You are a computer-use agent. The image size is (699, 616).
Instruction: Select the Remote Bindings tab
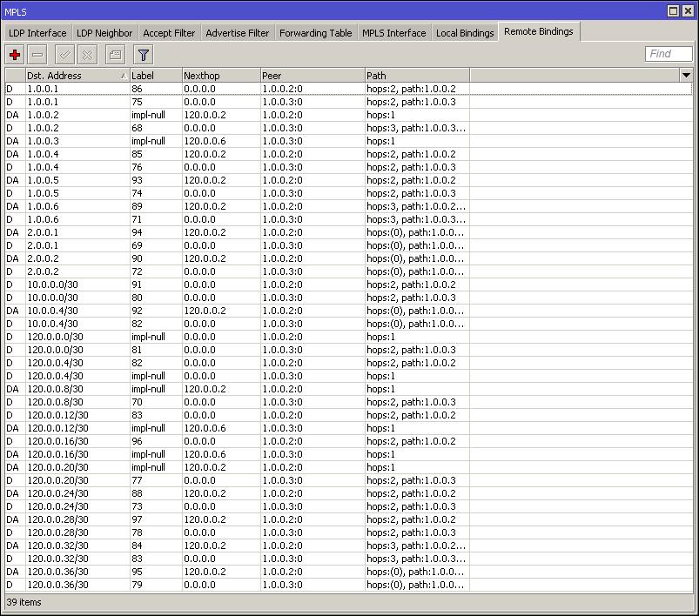point(539,31)
